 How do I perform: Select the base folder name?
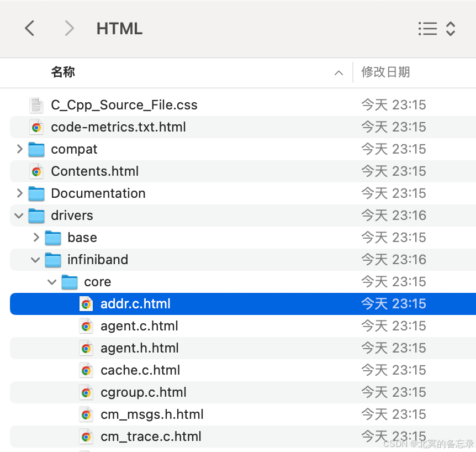(x=82, y=238)
